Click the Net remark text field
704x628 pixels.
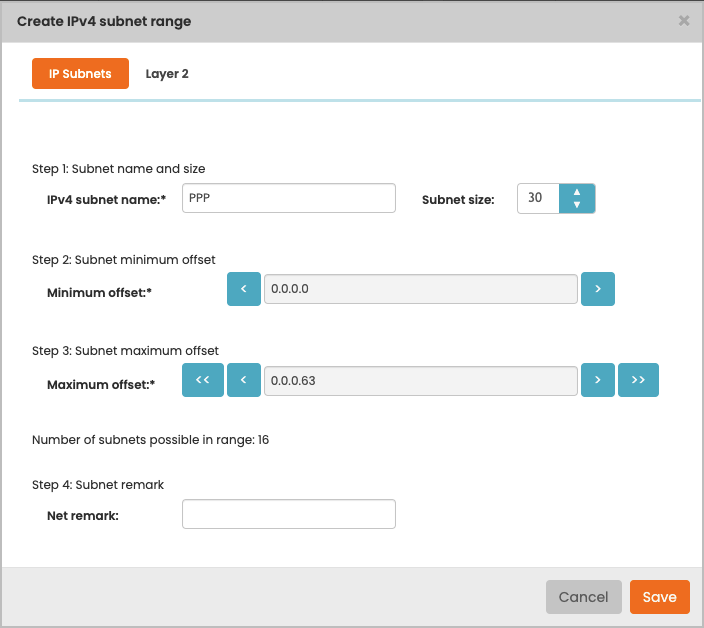coord(289,514)
